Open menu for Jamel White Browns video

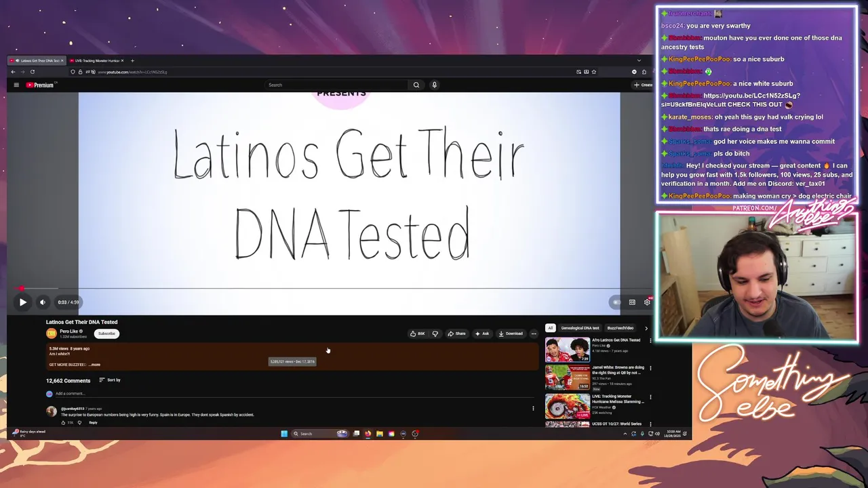(650, 369)
